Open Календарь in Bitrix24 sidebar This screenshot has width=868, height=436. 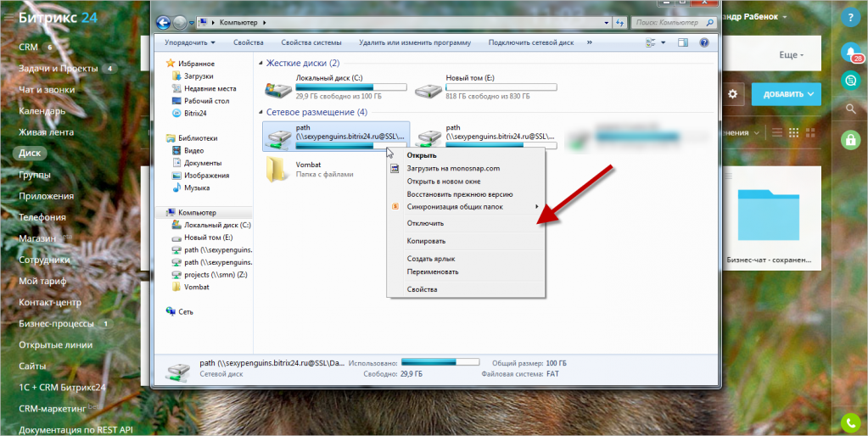[42, 111]
